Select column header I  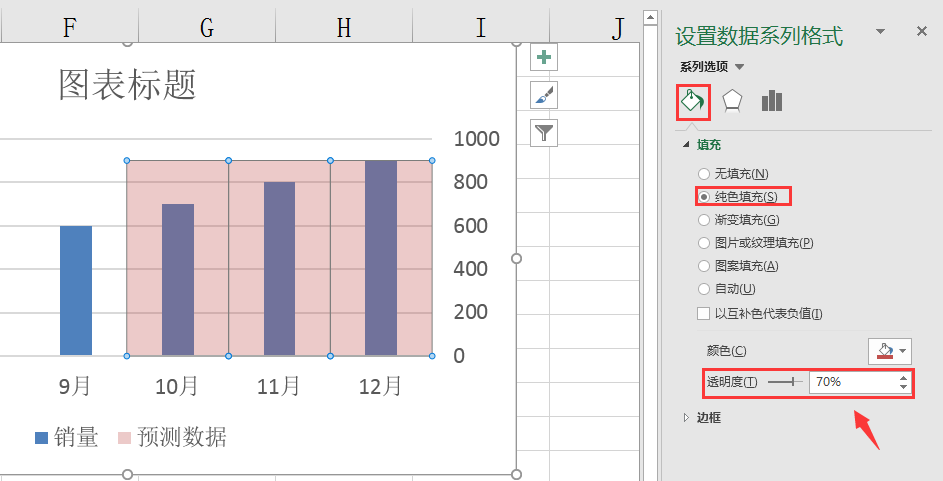pyautogui.click(x=481, y=28)
